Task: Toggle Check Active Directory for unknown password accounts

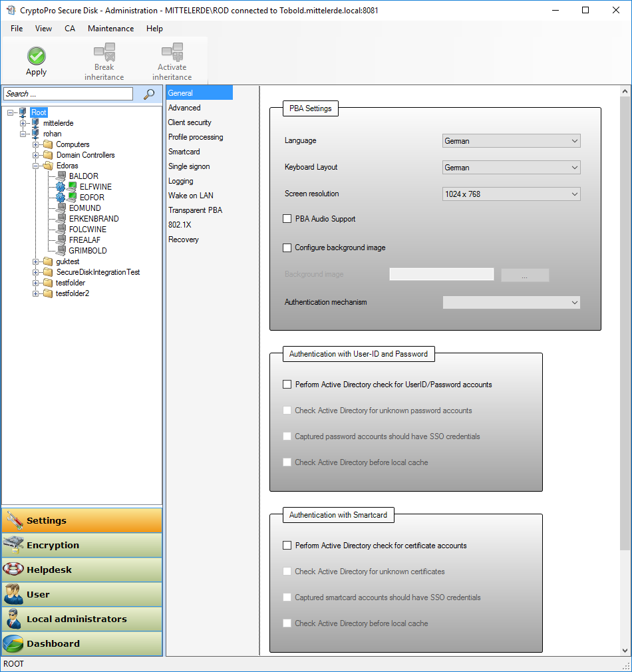Action: 287,411
